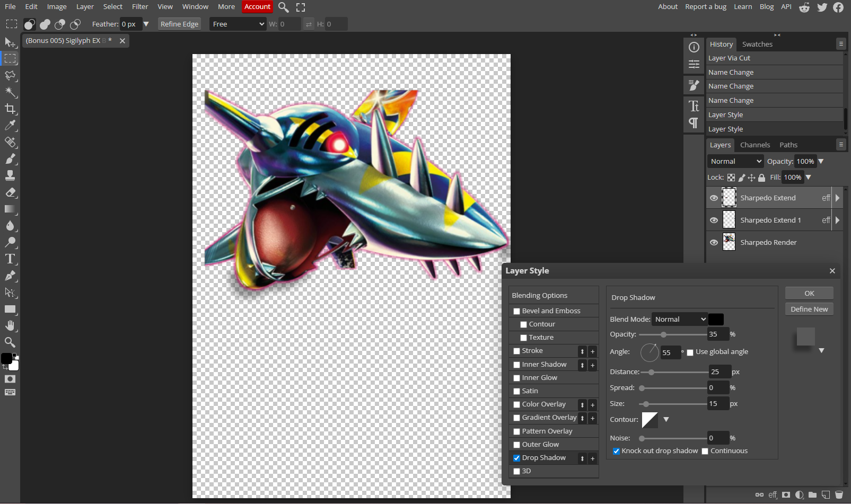Select the Gradient tool

point(10,209)
